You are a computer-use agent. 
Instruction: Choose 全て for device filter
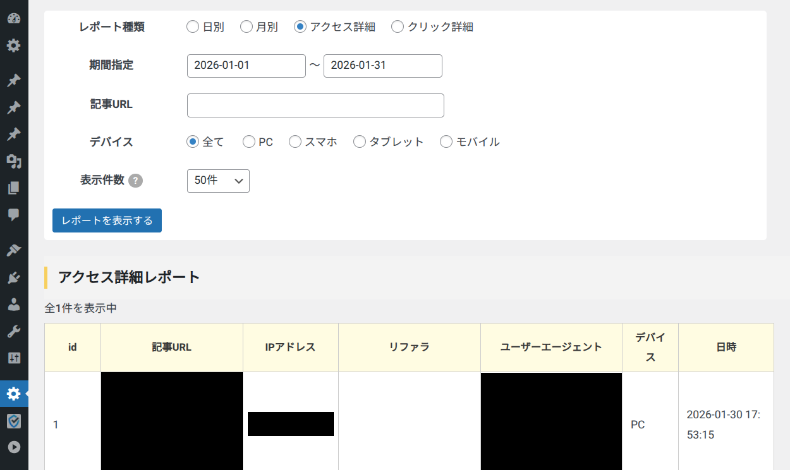pyautogui.click(x=192, y=142)
